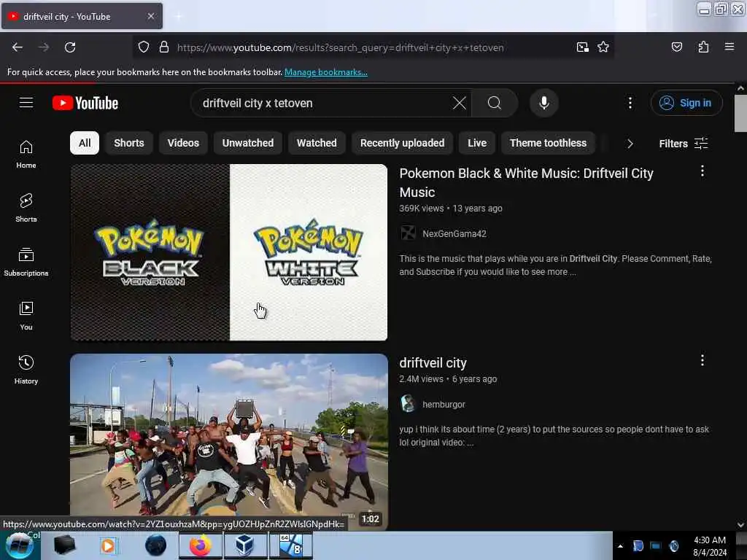
Task: Open Firefox application menu
Action: [x=729, y=47]
